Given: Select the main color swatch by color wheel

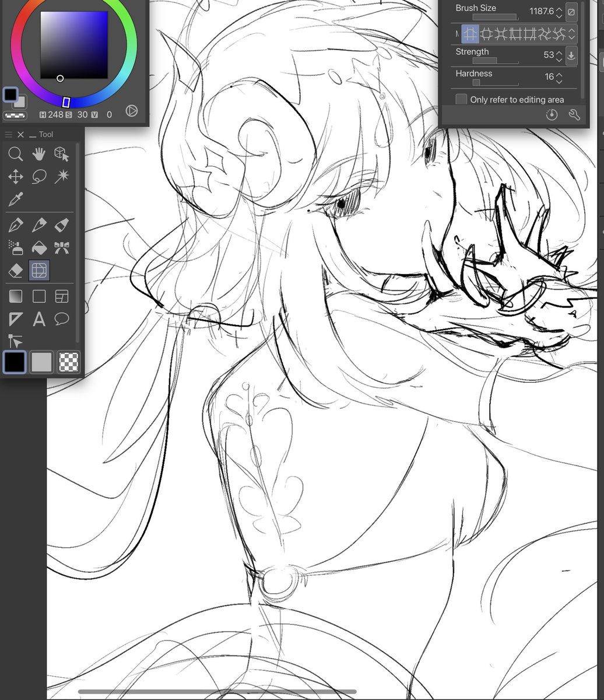Looking at the screenshot, I should pos(11,94).
